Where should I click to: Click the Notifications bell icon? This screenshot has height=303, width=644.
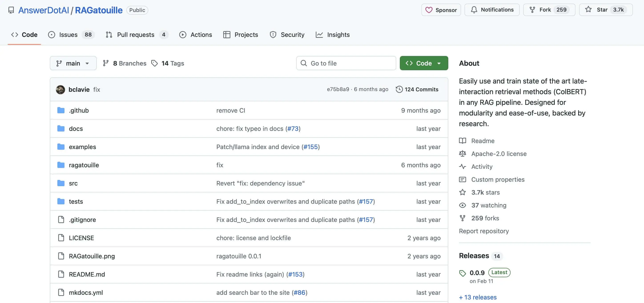coord(474,10)
